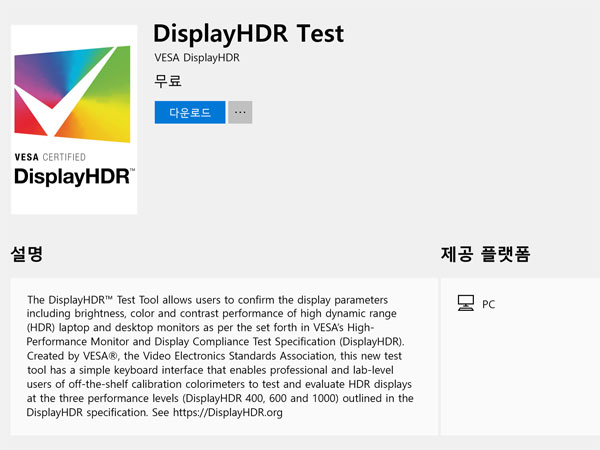Click the PC platform monitor icon

[x=466, y=303]
